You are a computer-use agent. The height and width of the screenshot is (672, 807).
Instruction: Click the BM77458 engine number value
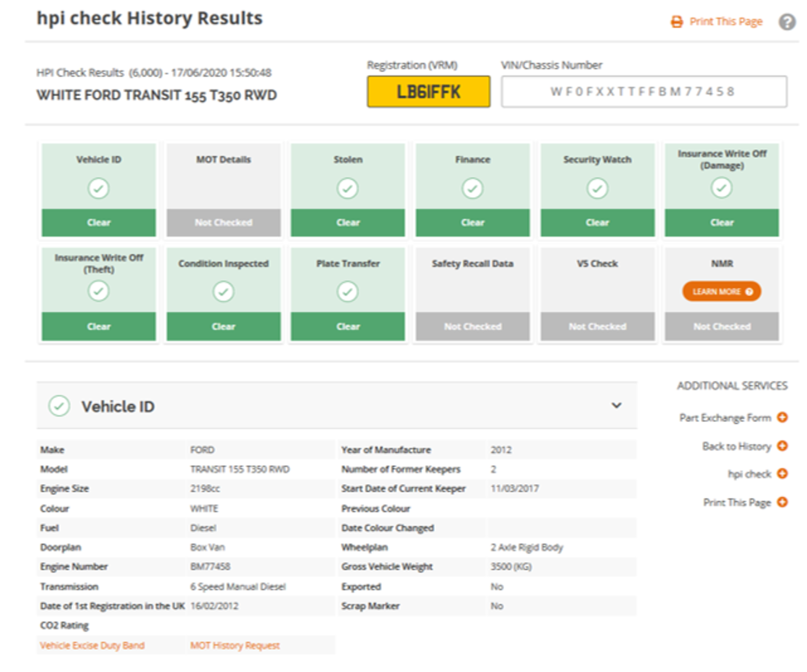coord(210,567)
